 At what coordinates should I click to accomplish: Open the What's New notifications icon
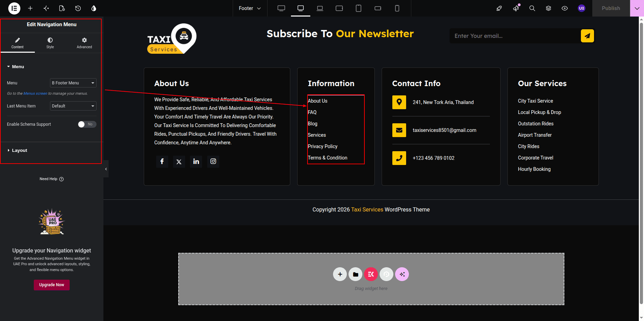pyautogui.click(x=516, y=8)
